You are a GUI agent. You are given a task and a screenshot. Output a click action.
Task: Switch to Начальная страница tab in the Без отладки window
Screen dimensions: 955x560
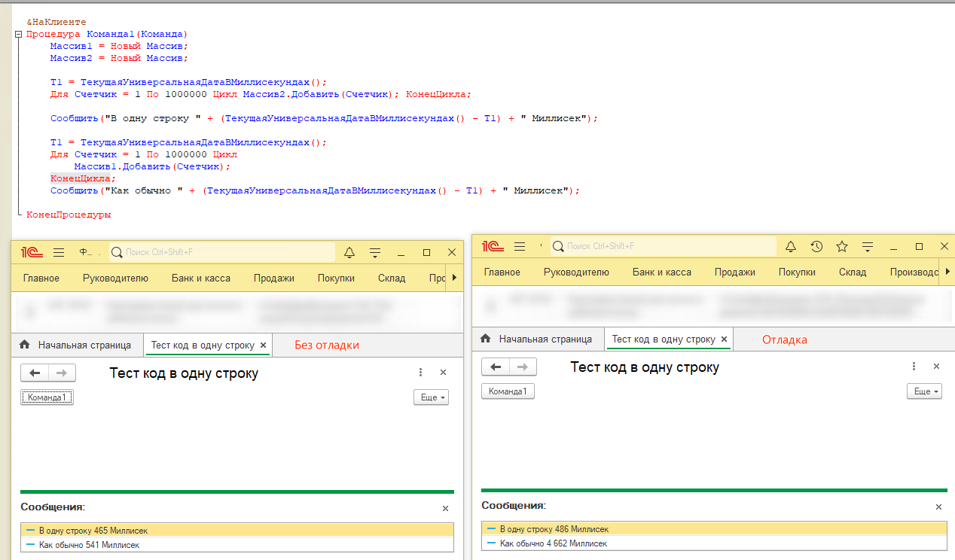[x=77, y=345]
